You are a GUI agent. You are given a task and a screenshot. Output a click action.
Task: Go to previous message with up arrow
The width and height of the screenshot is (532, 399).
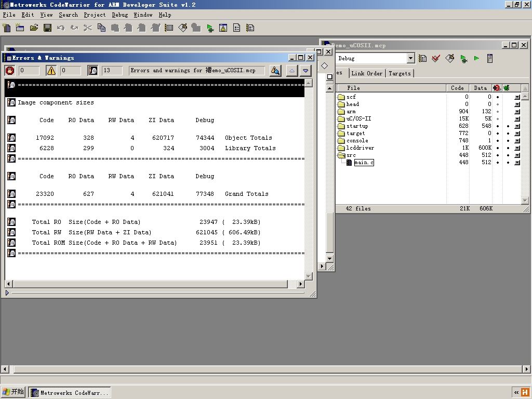tap(292, 71)
